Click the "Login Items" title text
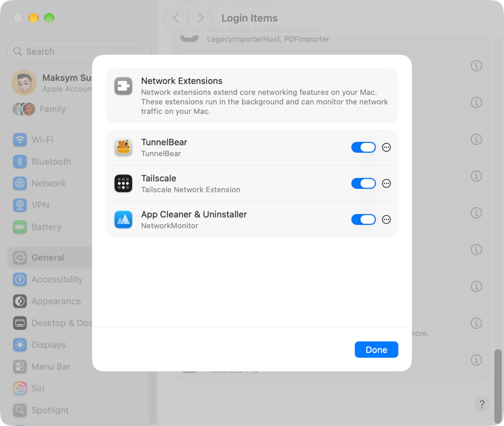The height and width of the screenshot is (426, 504). click(x=249, y=18)
